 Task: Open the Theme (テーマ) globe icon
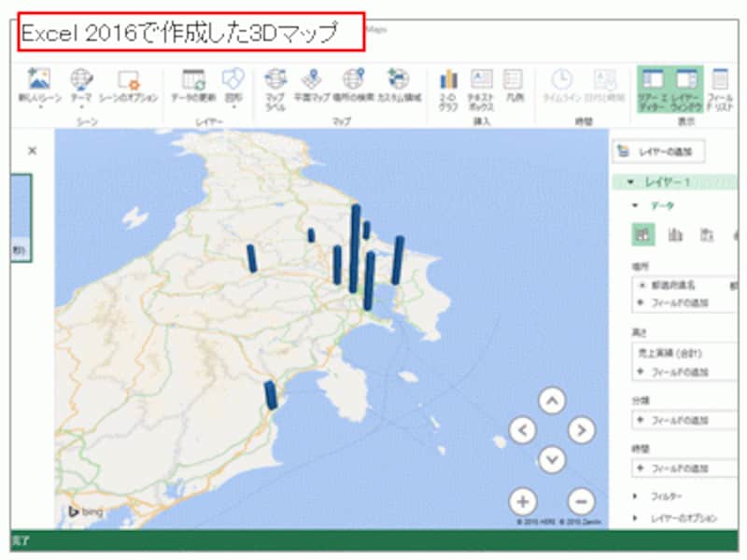(81, 78)
